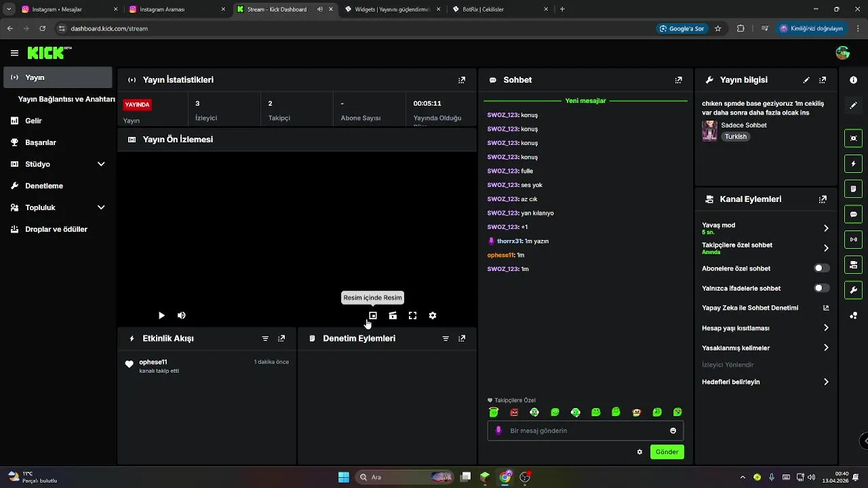This screenshot has width=868, height=488.
Task: Make the preview fullscreen
Action: tap(412, 315)
